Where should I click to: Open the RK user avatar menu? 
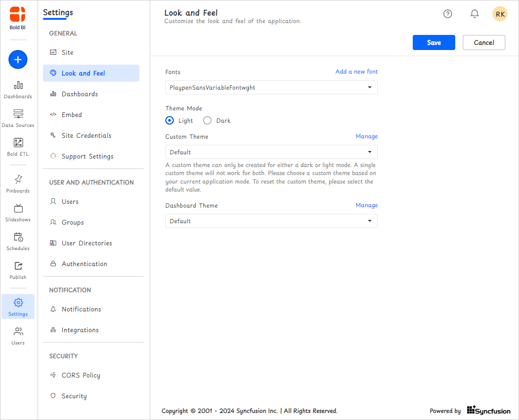point(500,14)
